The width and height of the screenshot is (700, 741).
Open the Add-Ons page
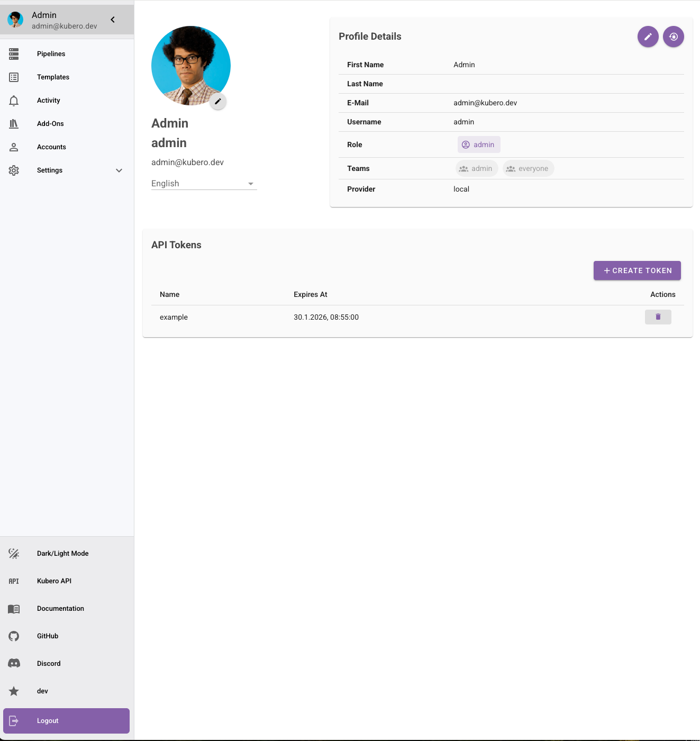tap(50, 124)
